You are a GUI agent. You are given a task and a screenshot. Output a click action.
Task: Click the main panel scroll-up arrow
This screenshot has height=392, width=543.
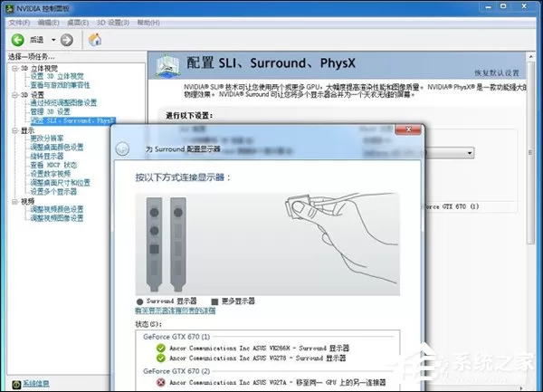coord(530,56)
